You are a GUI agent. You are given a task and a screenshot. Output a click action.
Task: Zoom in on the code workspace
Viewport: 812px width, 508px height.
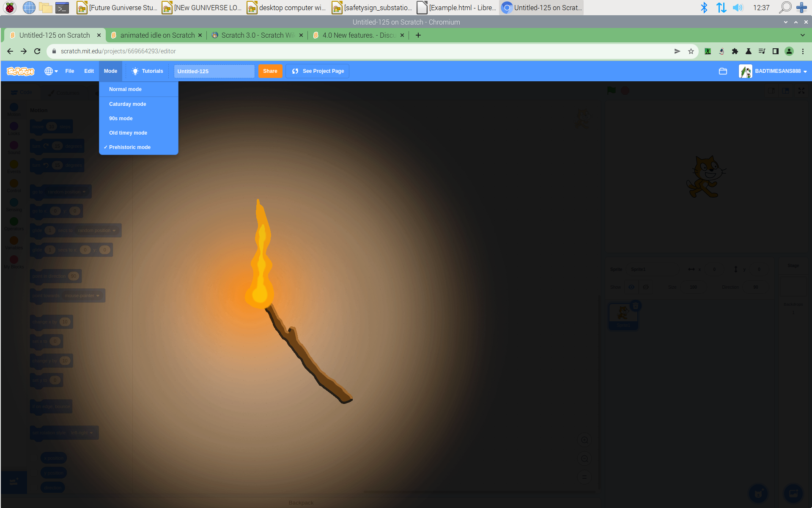pos(584,440)
